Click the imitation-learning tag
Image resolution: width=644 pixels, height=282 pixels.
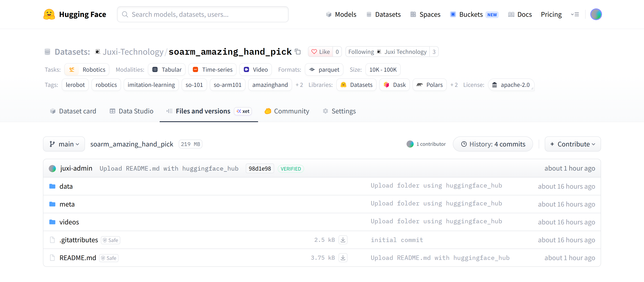(x=151, y=85)
